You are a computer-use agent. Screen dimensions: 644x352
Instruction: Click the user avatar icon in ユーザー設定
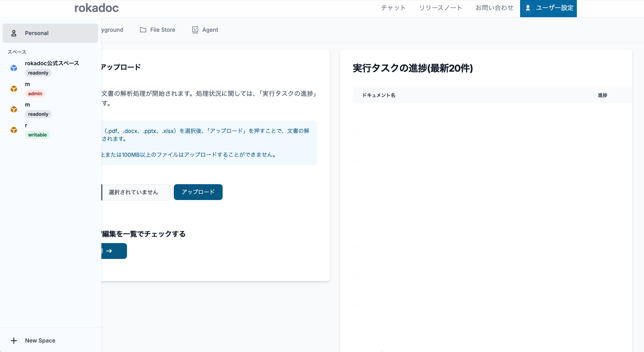coord(528,8)
